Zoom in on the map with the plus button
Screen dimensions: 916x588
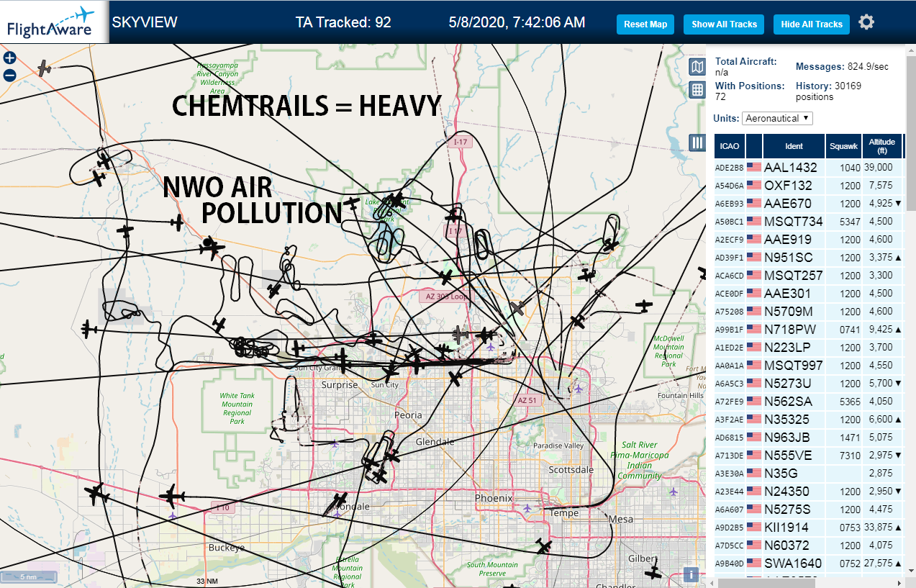[x=9, y=58]
